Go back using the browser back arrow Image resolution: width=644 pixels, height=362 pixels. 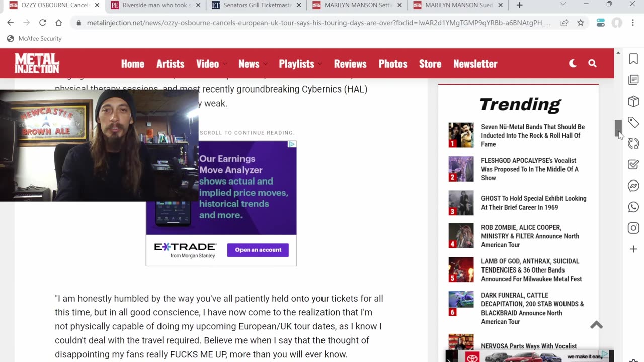(11, 23)
